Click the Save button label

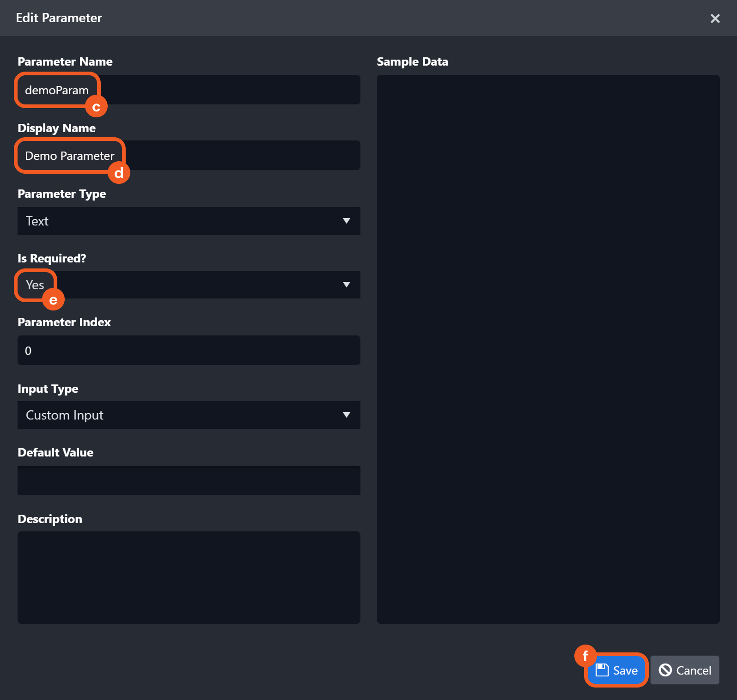(625, 670)
